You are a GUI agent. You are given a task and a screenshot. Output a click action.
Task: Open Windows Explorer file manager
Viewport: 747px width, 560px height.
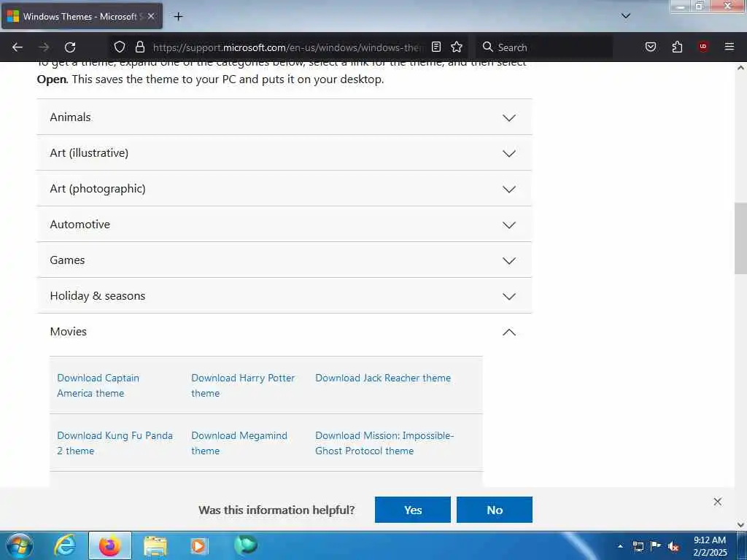(155, 545)
